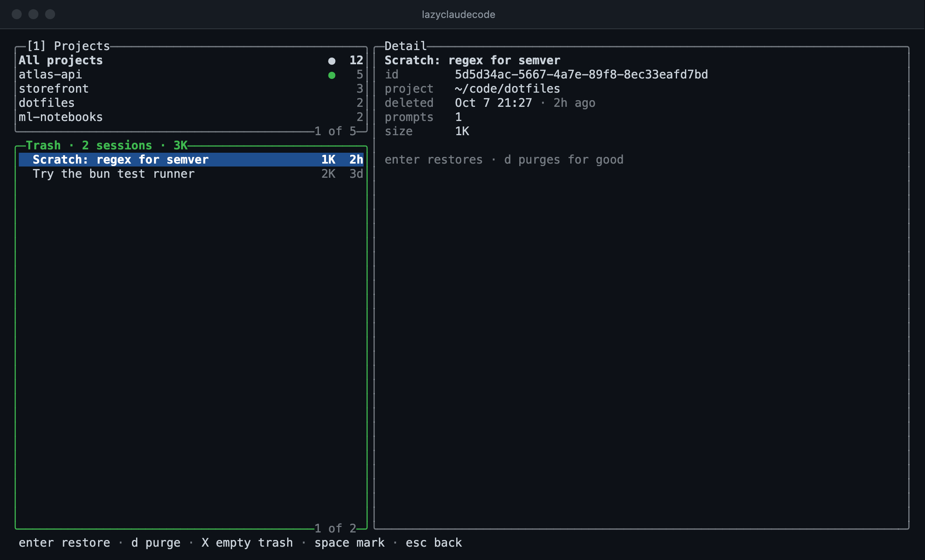Click the lazyclaudecode window title
Screen dimensions: 925x560
click(x=458, y=15)
